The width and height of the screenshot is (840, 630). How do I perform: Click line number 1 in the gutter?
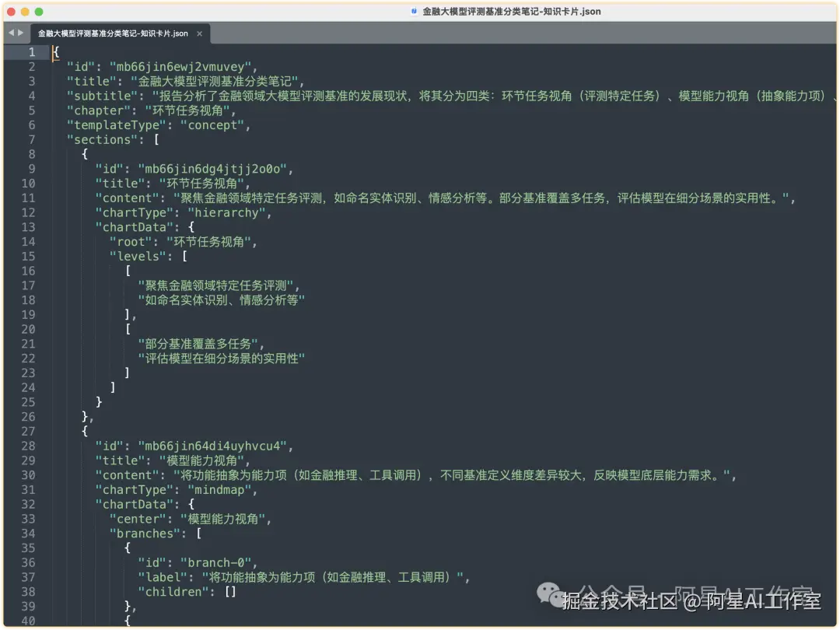[x=32, y=52]
